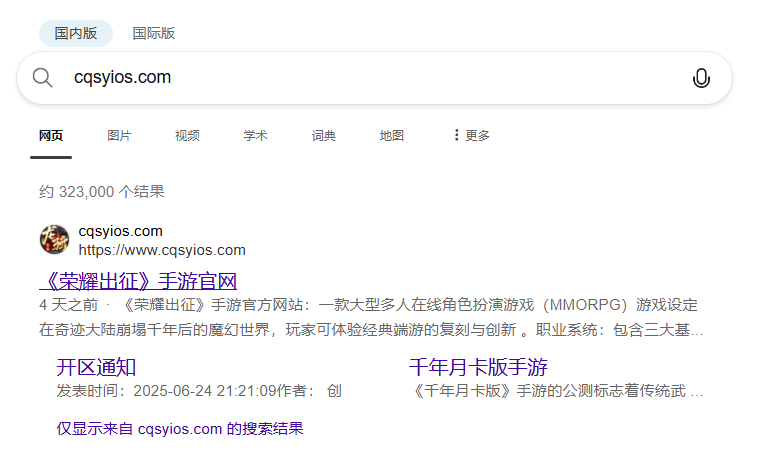Viewport: 765px width, 466px height.
Task: Click the https://www.cqsyios.com URL text
Action: [162, 250]
